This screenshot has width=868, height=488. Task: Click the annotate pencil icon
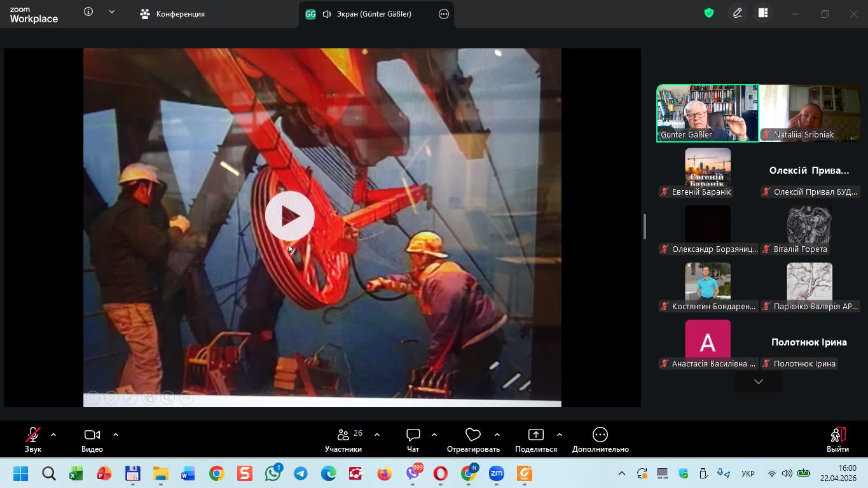(738, 13)
